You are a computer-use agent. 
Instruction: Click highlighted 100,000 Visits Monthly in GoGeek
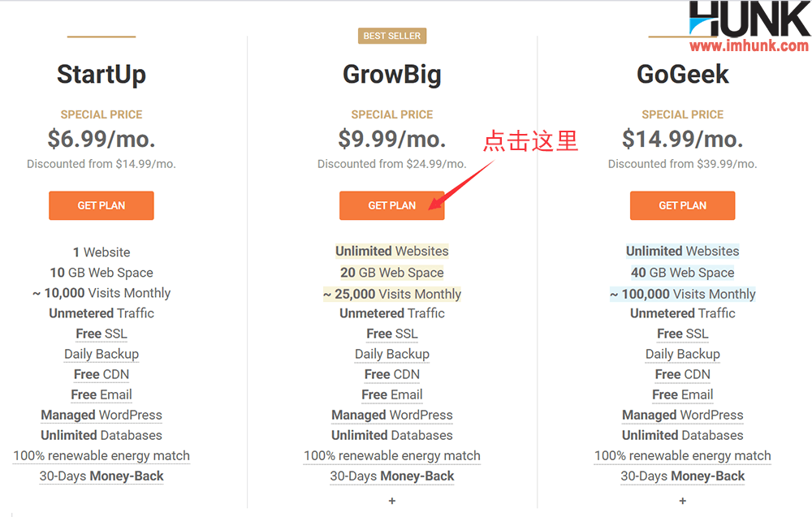pyautogui.click(x=683, y=294)
